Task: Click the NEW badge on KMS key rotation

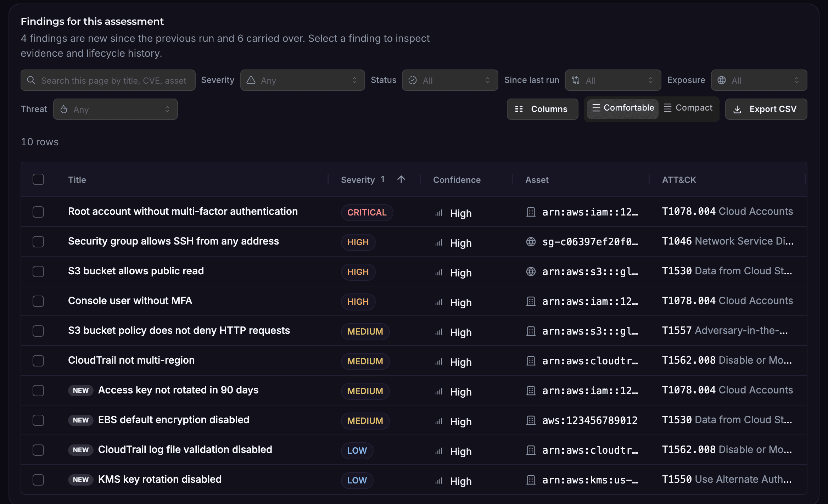Action: pyautogui.click(x=81, y=480)
